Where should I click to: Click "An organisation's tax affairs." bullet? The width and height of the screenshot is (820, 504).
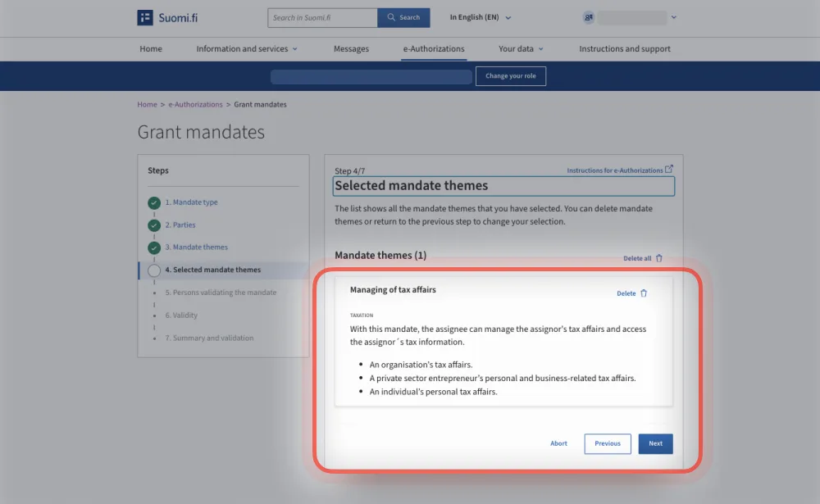pos(421,365)
